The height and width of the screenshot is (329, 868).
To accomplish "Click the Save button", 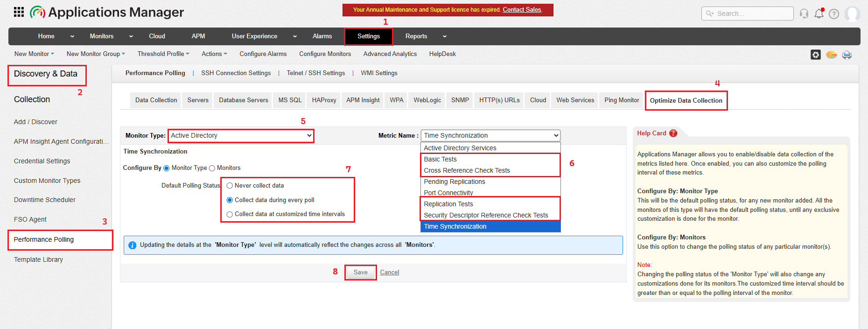I will click(x=360, y=273).
